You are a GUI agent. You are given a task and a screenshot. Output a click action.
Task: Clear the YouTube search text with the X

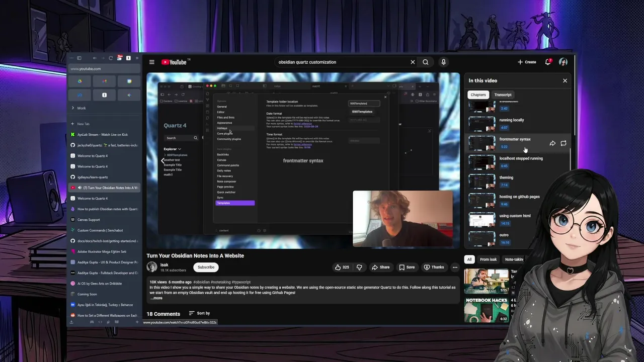click(413, 62)
